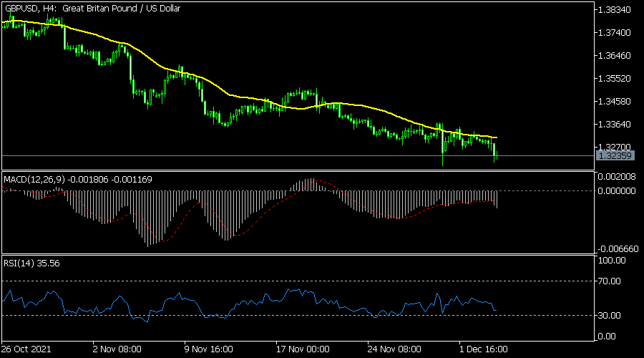Click the current price tag 1.32359
This screenshot has height=358, width=644.
tap(615, 156)
